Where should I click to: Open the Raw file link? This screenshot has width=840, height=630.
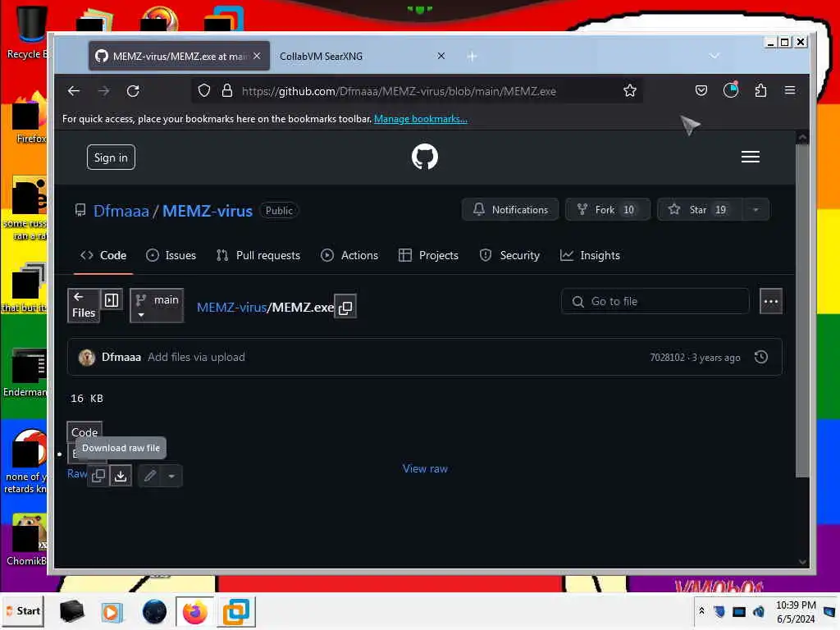pos(76,473)
